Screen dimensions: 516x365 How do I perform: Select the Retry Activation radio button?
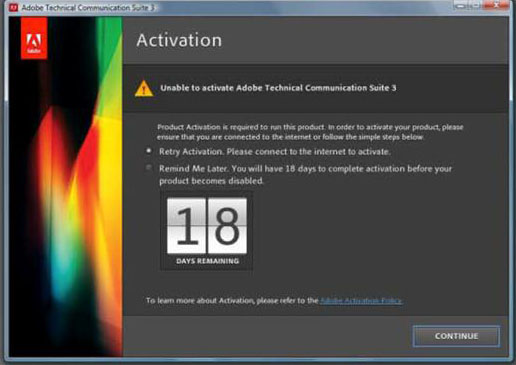pyautogui.click(x=149, y=151)
